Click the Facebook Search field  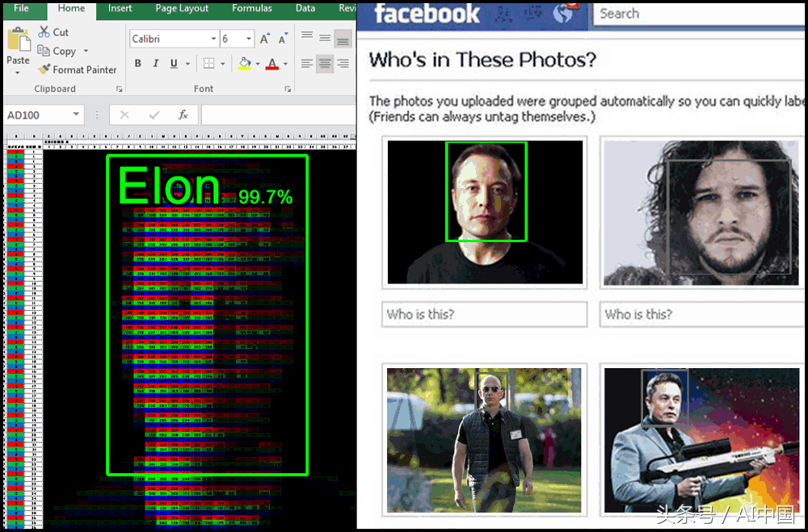click(x=699, y=14)
